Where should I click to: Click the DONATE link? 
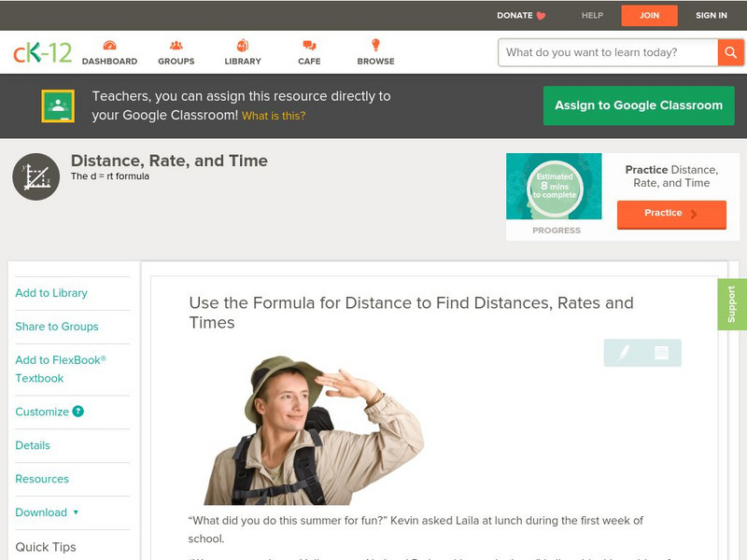point(515,16)
